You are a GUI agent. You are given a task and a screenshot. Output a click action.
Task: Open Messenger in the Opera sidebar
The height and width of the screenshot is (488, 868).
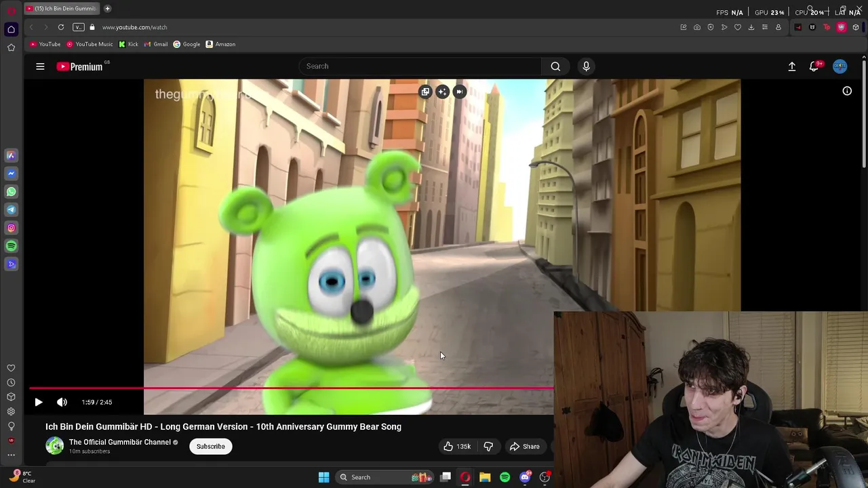(x=11, y=174)
